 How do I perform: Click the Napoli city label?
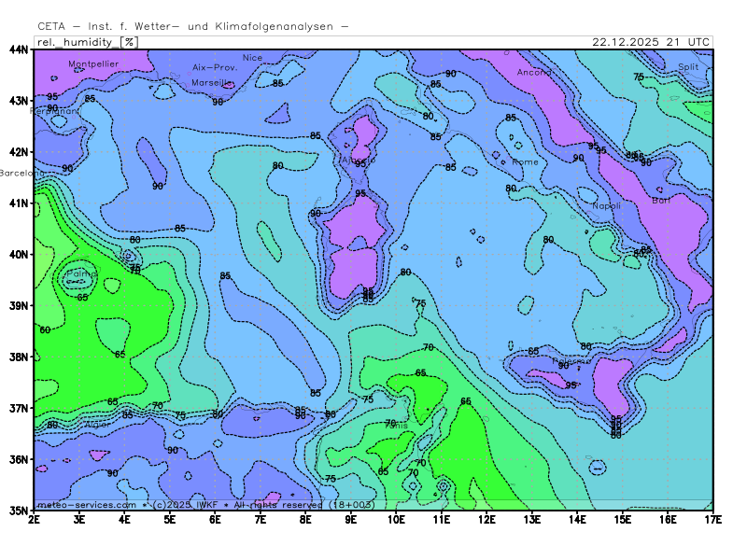(x=606, y=205)
